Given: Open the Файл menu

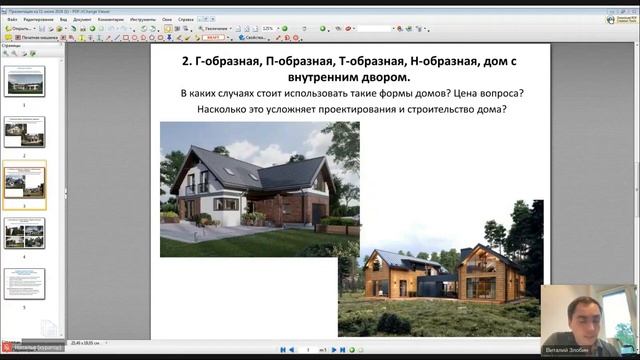Looking at the screenshot, I should tap(12, 20).
